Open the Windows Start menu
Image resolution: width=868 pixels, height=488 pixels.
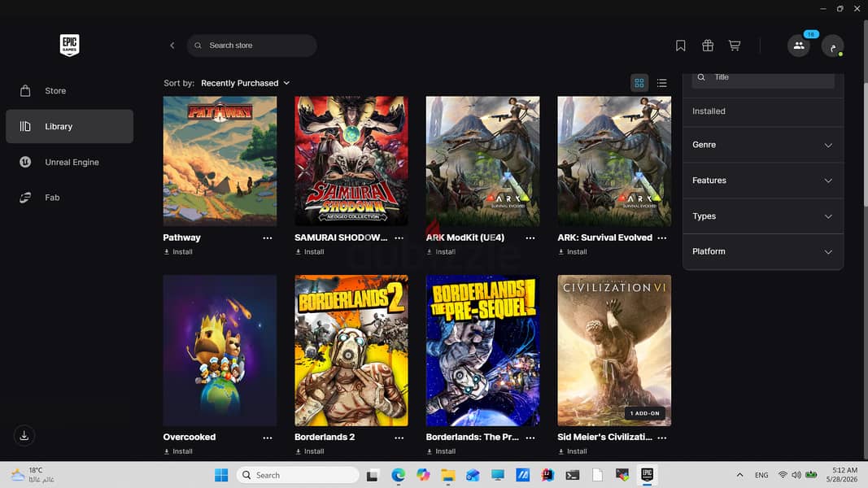[221, 475]
